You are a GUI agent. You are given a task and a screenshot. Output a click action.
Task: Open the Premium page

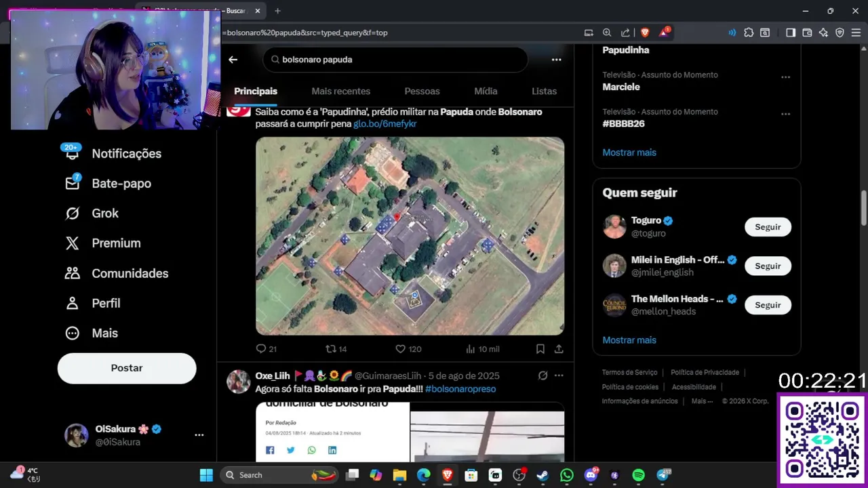(103, 243)
